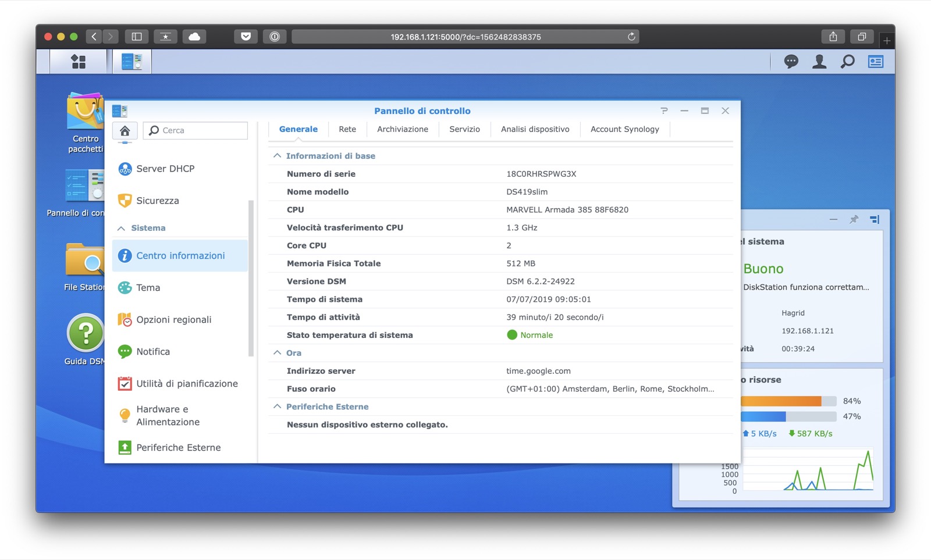Open the widget panel layout options icon

pos(875,219)
